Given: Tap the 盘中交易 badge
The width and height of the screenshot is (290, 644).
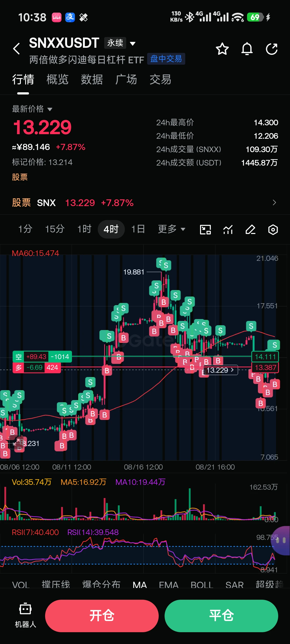Looking at the screenshot, I should click(x=166, y=59).
